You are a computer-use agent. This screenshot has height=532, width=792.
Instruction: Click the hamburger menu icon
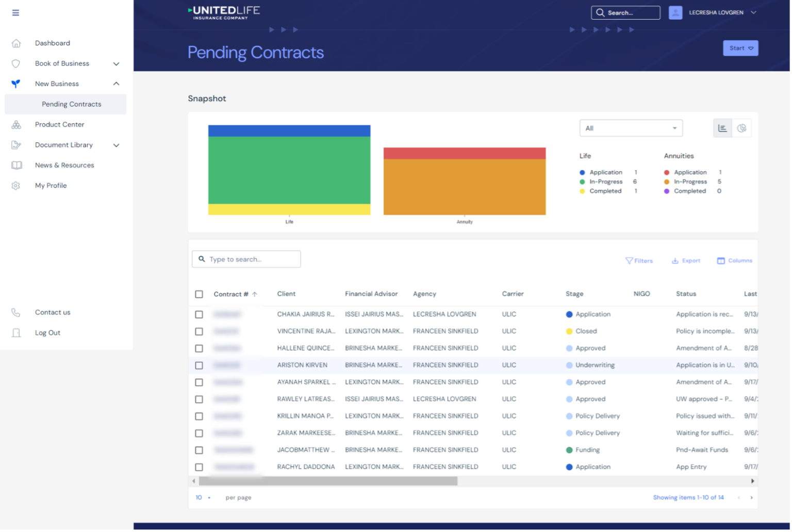[x=15, y=13]
